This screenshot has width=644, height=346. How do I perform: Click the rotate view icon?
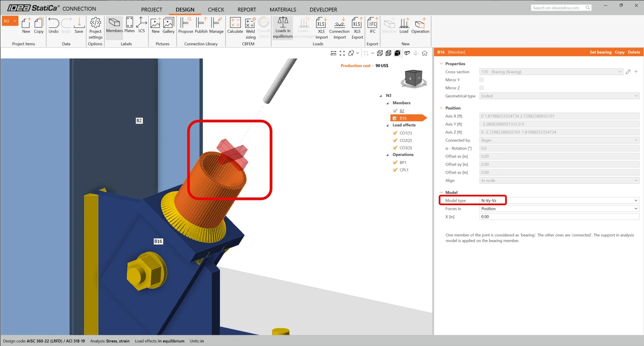click(x=351, y=53)
